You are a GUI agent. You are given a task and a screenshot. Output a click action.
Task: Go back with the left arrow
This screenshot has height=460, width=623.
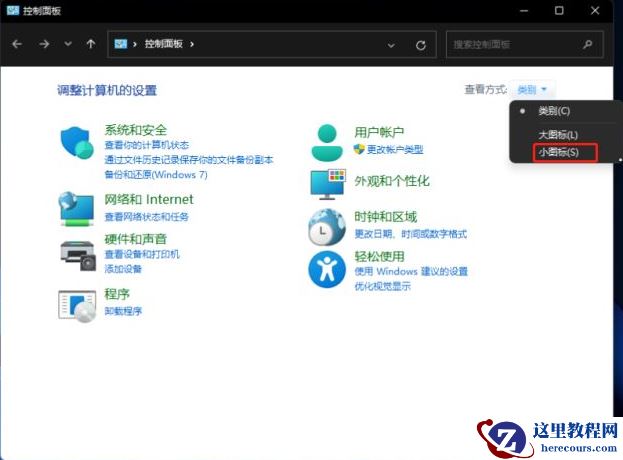pyautogui.click(x=17, y=44)
